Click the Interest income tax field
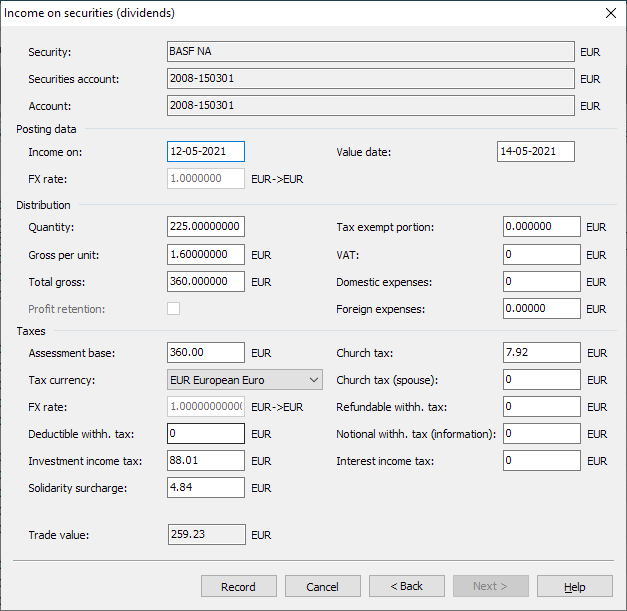 pyautogui.click(x=541, y=461)
